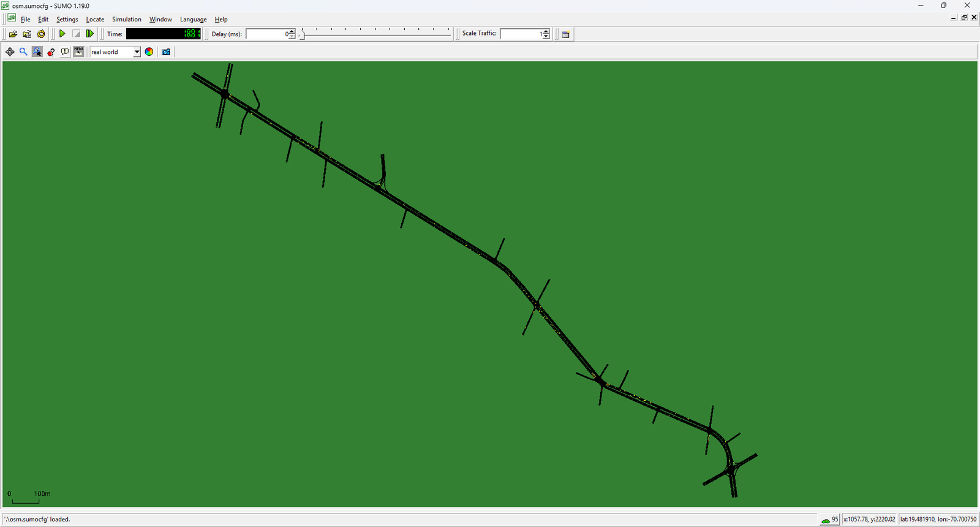Click the window icon right of Scale Traffic
This screenshot has height=527, width=980.
point(565,34)
